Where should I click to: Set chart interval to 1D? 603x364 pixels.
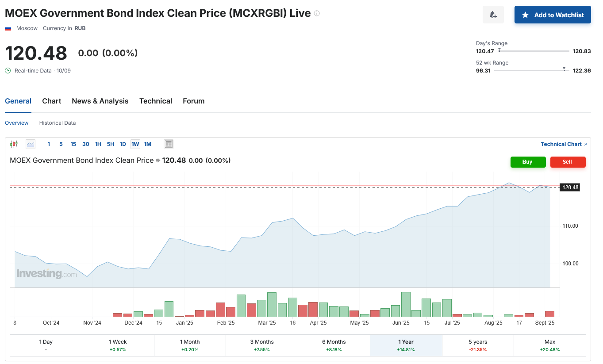(123, 144)
